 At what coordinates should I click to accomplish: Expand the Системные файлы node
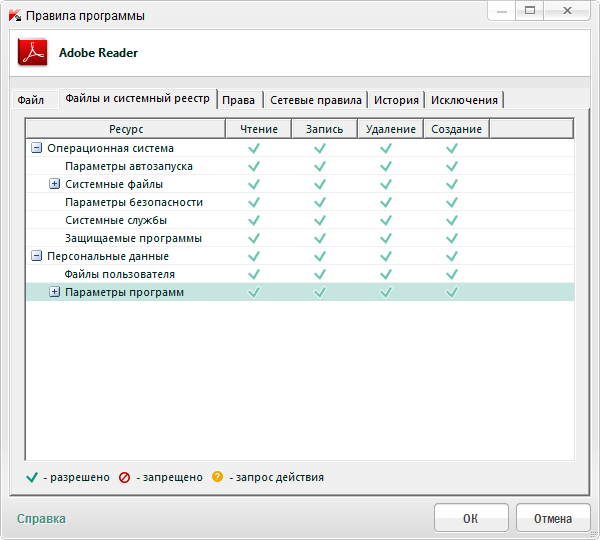click(x=55, y=184)
